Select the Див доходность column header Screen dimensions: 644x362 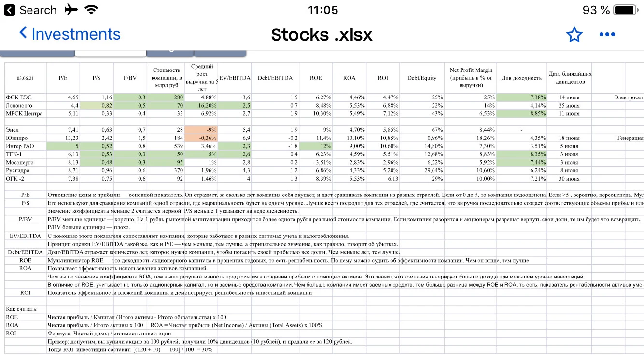(x=521, y=78)
